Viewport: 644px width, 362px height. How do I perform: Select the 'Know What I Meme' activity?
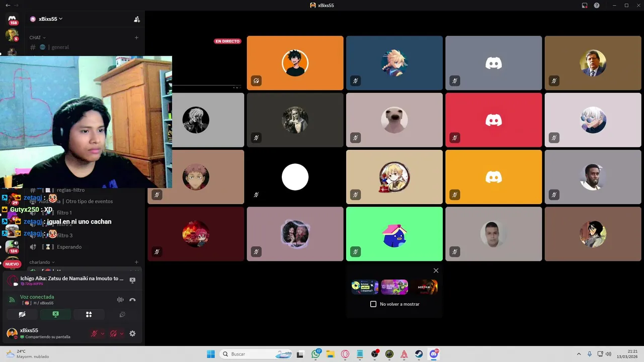(x=365, y=287)
